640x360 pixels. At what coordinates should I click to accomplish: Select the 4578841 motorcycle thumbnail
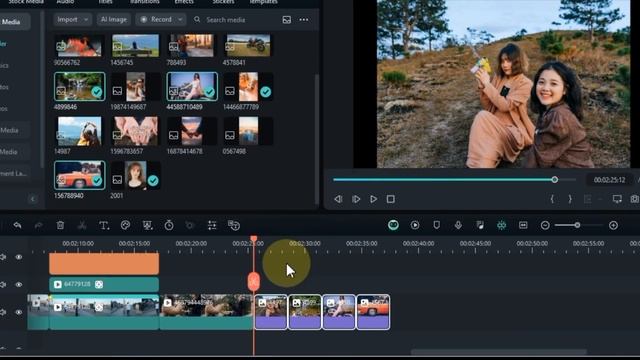point(248,45)
